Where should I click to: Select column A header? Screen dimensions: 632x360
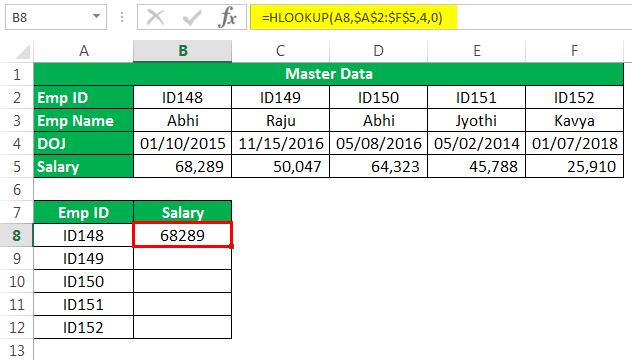(x=83, y=51)
